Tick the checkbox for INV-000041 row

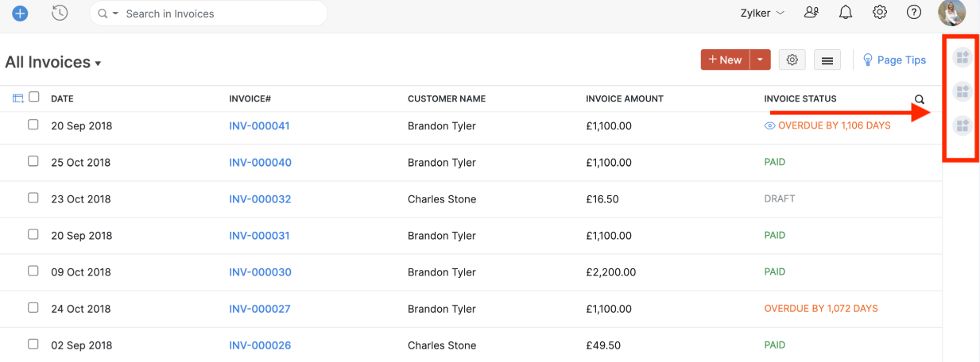point(33,125)
